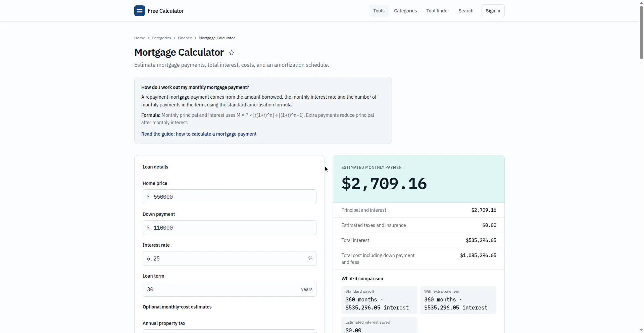644x333 pixels.
Task: Click the page vertical scrollbar thumb
Action: [641, 33]
